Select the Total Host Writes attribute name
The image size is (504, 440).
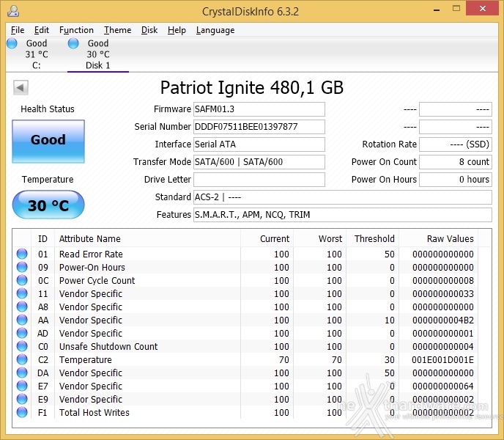point(94,412)
